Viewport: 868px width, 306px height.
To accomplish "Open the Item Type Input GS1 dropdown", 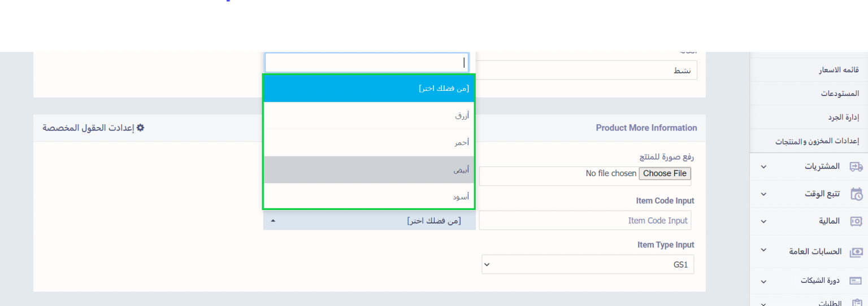I will pos(588,264).
